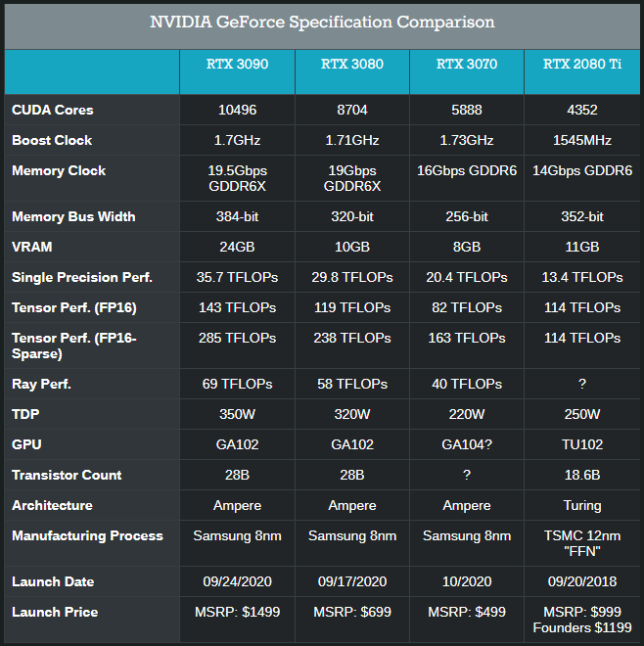Click the 82 TFLOPs cell

(467, 308)
